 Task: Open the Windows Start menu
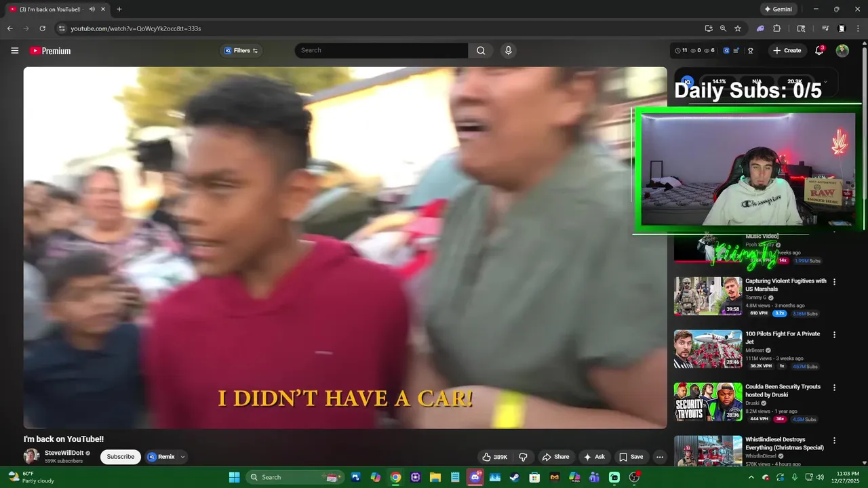(234, 477)
